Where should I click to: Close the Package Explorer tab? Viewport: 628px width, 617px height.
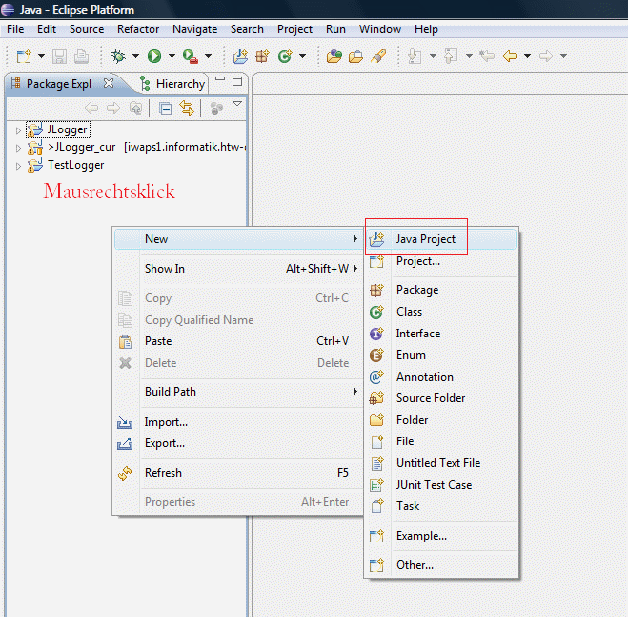108,83
